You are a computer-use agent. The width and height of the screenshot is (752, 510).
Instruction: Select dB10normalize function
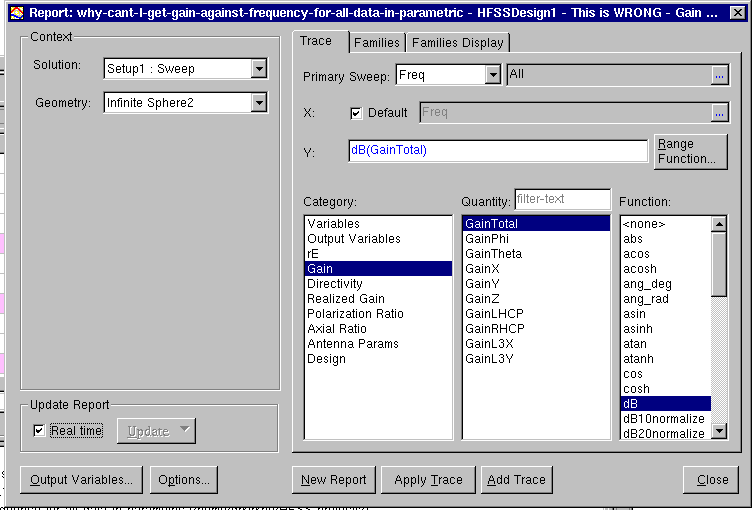[666, 418]
